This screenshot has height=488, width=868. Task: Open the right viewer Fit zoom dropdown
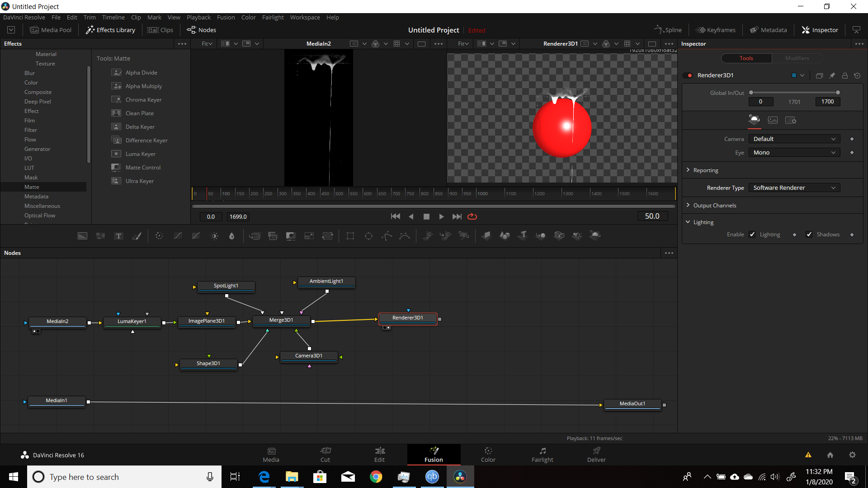tap(463, 43)
